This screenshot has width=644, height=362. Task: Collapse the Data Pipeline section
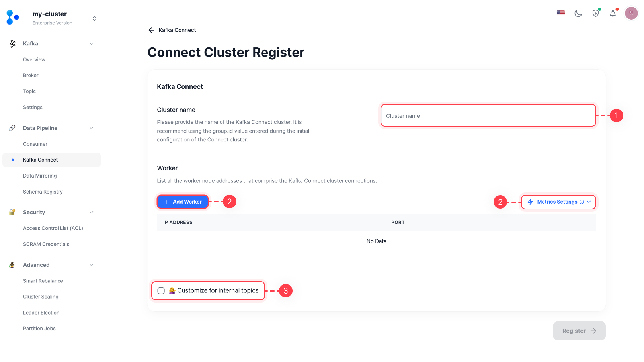92,128
